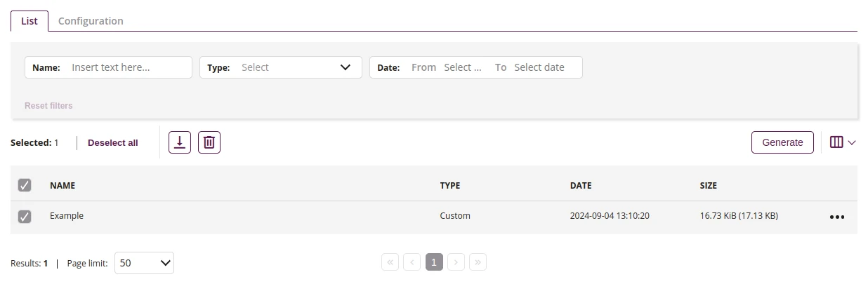The image size is (868, 291).
Task: Open the Page limit 50 dropdown
Action: [144, 263]
